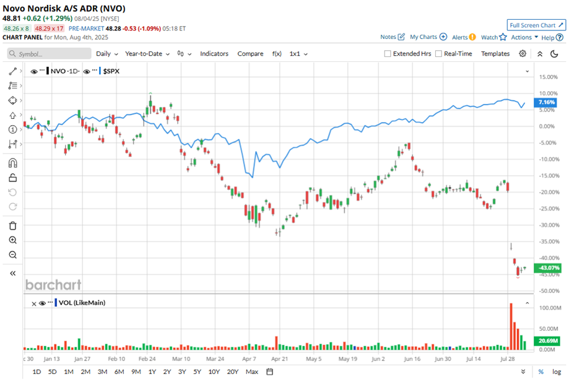Open Alerts for NVO
This screenshot has height=392, width=582.
click(464, 37)
